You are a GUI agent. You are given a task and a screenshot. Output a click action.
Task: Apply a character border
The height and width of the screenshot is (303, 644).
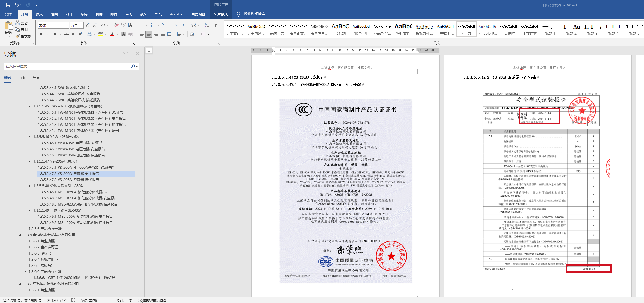(131, 25)
